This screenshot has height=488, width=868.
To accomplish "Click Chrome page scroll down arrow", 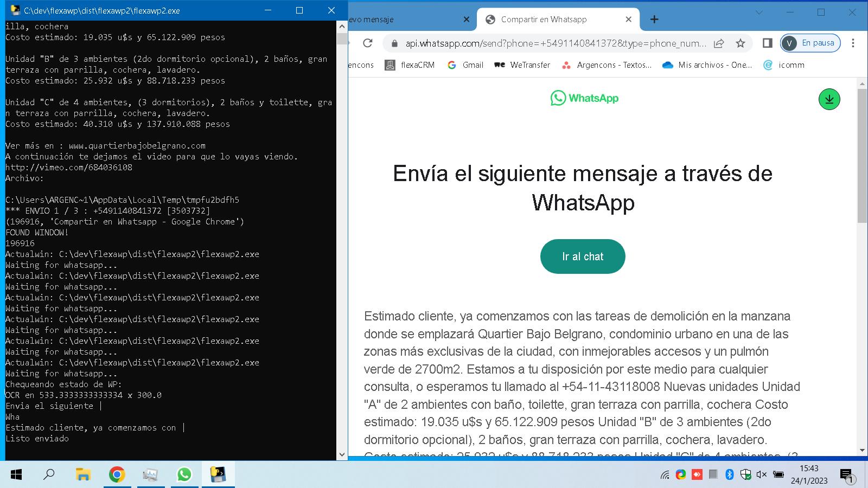I will (x=862, y=451).
